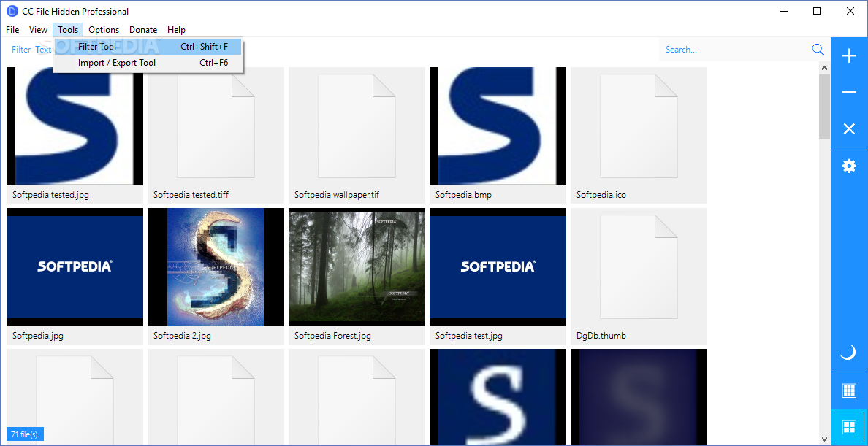868x446 pixels.
Task: Select Softpedia test.jpg thumbnail
Action: [x=498, y=267]
